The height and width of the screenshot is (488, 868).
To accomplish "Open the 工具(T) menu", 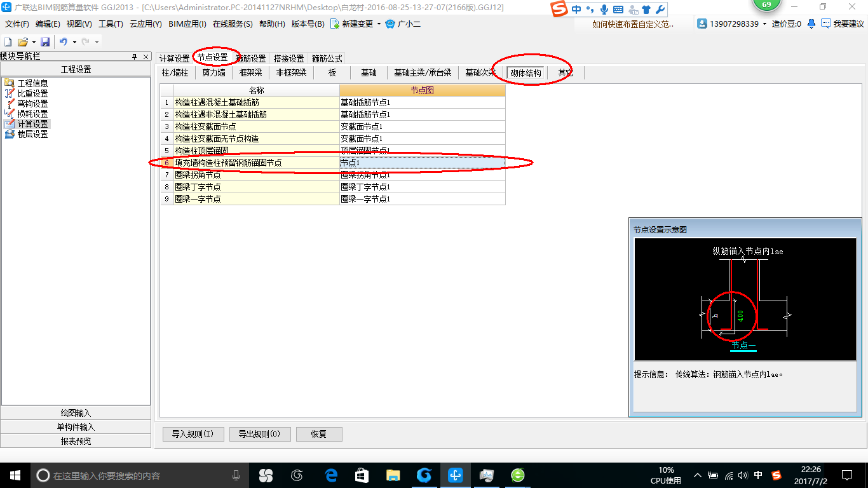I will pos(111,24).
